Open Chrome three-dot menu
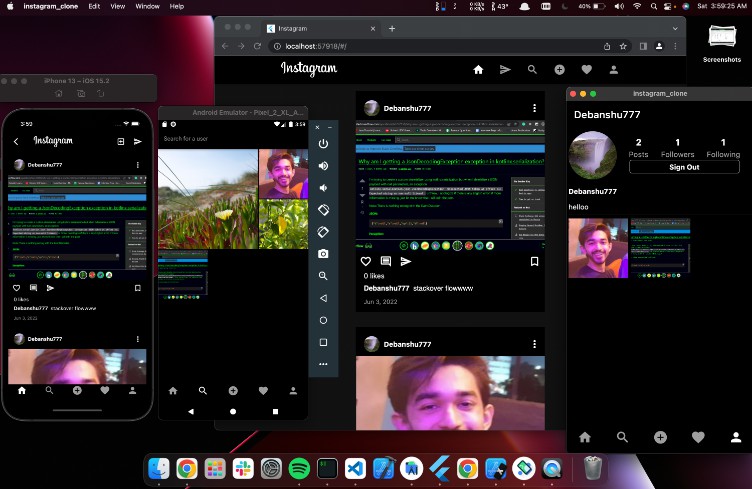This screenshot has height=489, width=752. coord(675,47)
